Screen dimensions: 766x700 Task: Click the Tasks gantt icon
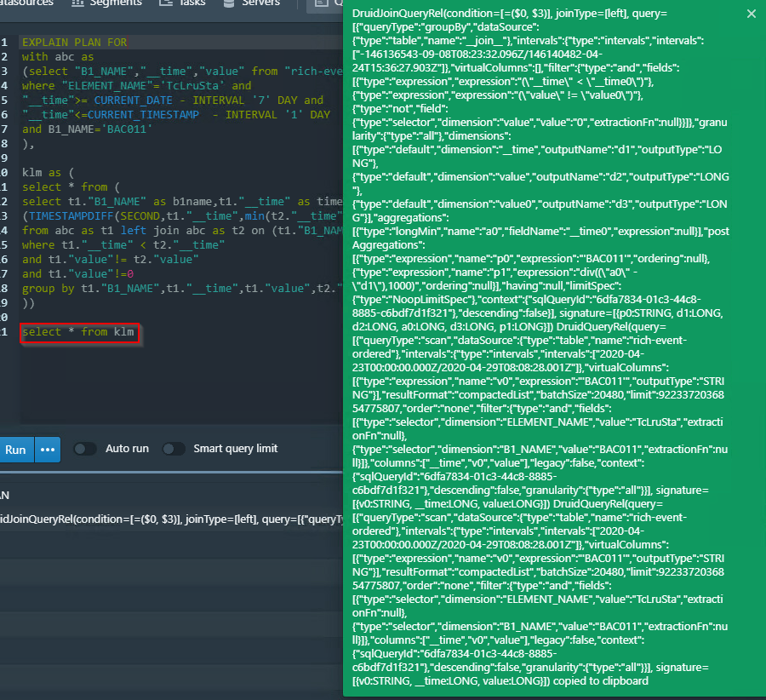pyautogui.click(x=166, y=3)
